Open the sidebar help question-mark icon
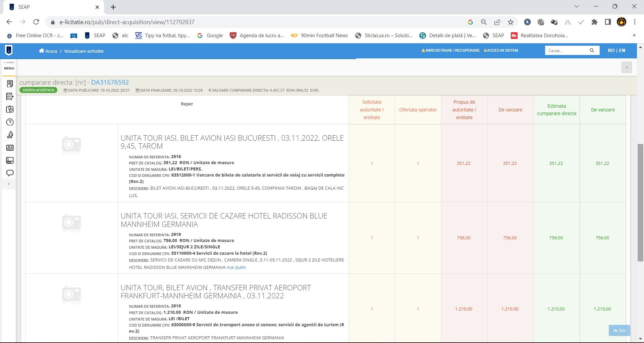 [x=10, y=122]
